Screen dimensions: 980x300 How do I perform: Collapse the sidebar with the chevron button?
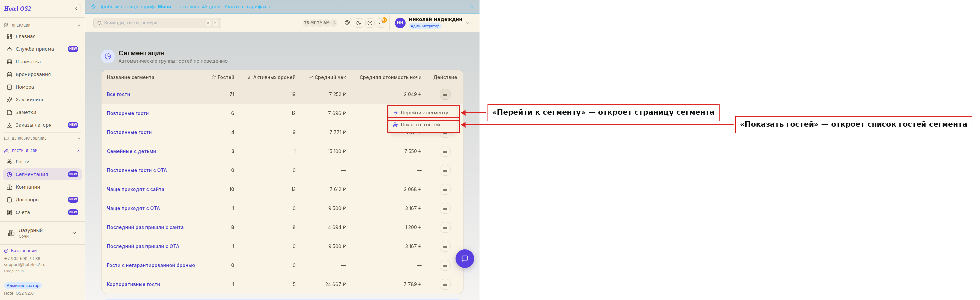point(76,8)
